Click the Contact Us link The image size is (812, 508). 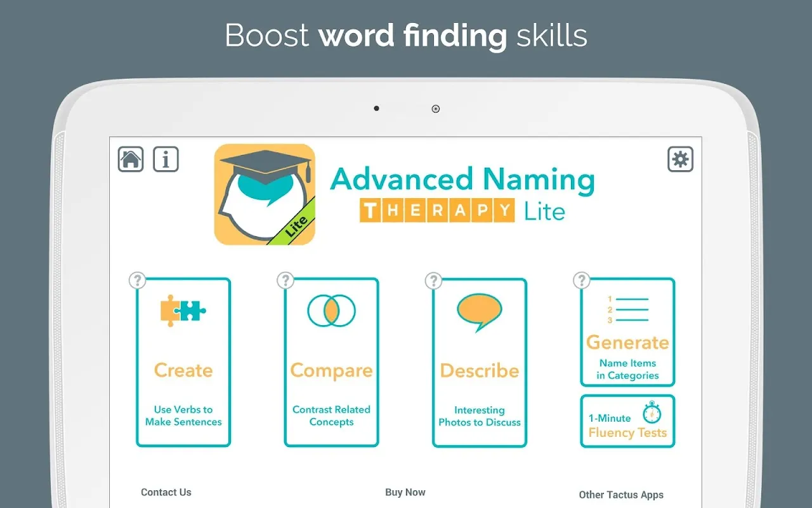[166, 492]
